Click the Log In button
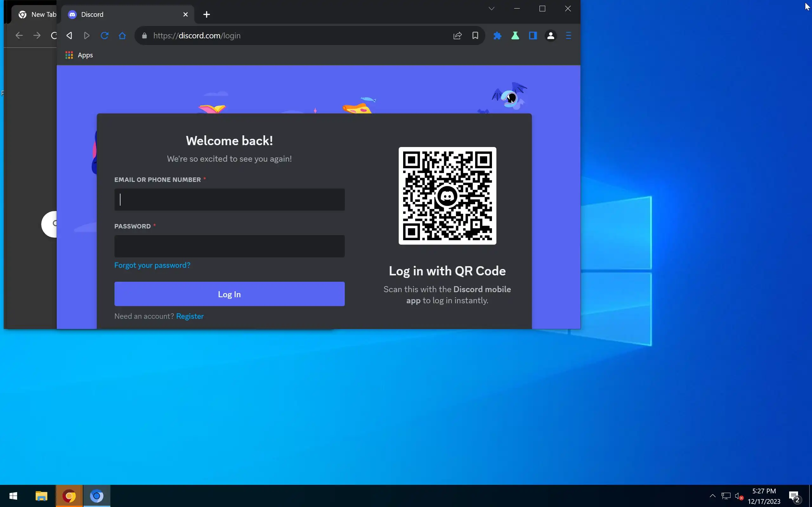 (229, 294)
